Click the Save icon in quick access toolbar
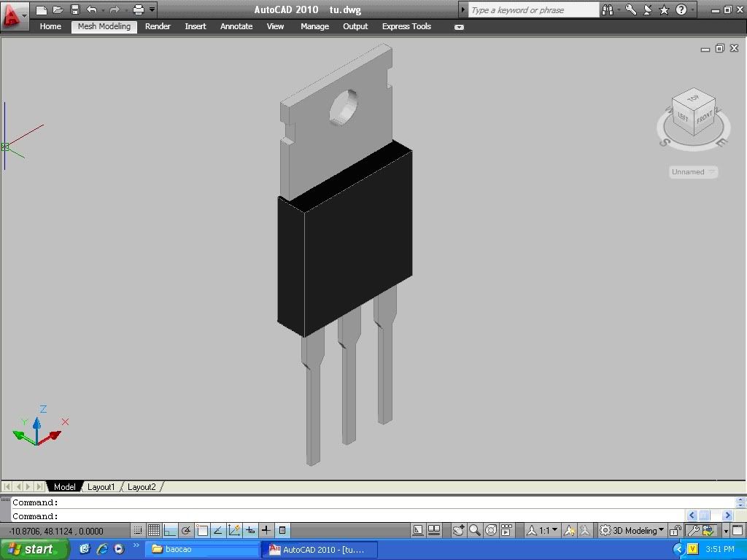The width and height of the screenshot is (747, 560). click(74, 10)
